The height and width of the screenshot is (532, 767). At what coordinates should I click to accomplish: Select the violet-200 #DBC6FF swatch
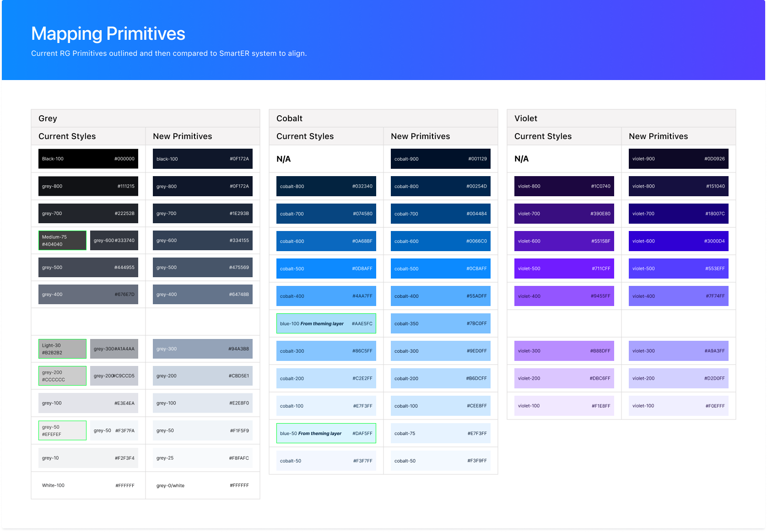pos(564,378)
